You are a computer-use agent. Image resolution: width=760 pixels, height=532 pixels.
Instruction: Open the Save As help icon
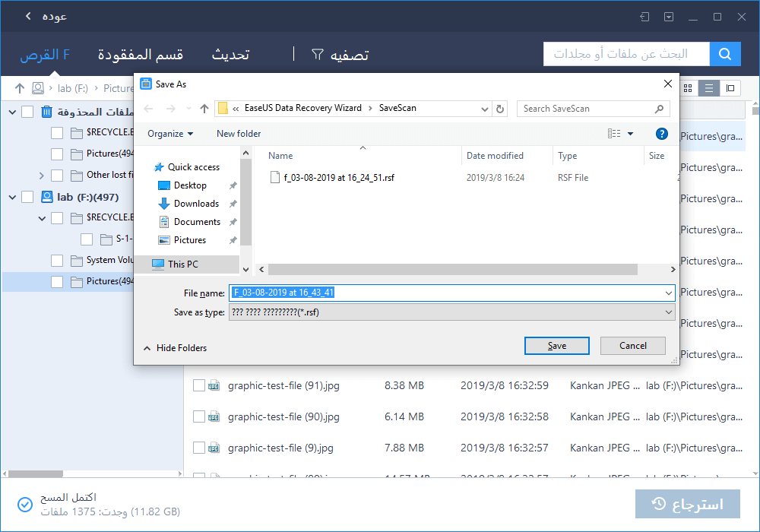(661, 134)
